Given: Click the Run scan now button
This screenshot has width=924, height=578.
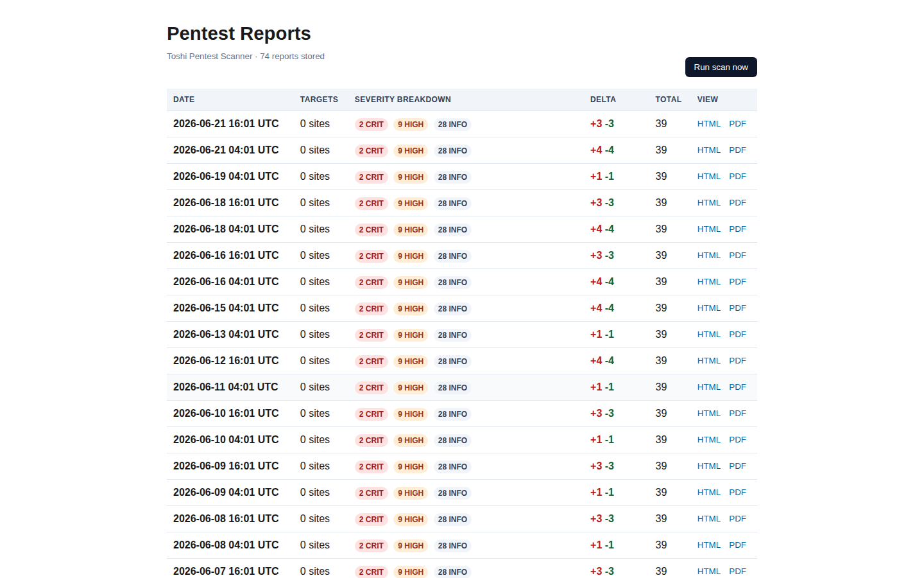Looking at the screenshot, I should pos(721,67).
